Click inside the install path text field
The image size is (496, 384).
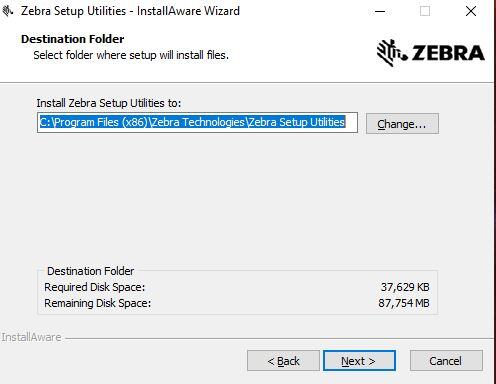click(197, 122)
